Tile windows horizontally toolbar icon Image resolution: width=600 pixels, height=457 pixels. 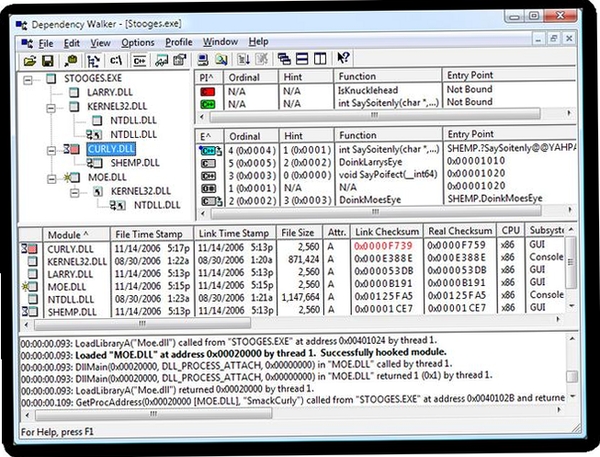pyautogui.click(x=302, y=59)
